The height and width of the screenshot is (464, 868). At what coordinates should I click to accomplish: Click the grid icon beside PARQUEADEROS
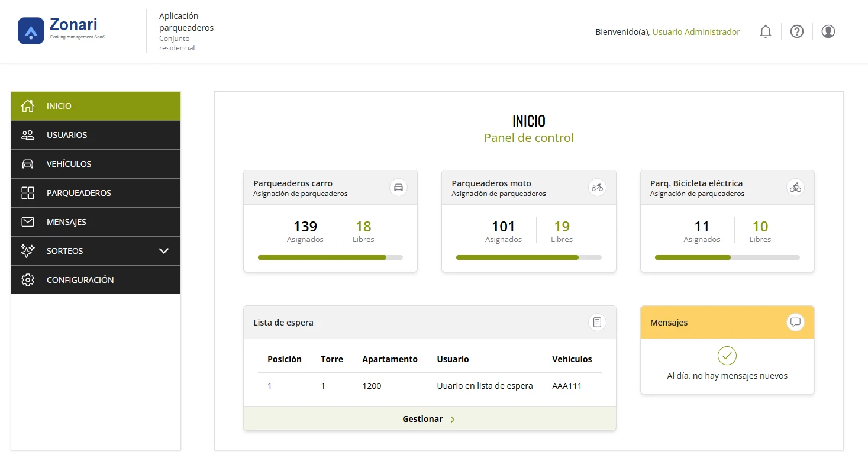(x=28, y=193)
